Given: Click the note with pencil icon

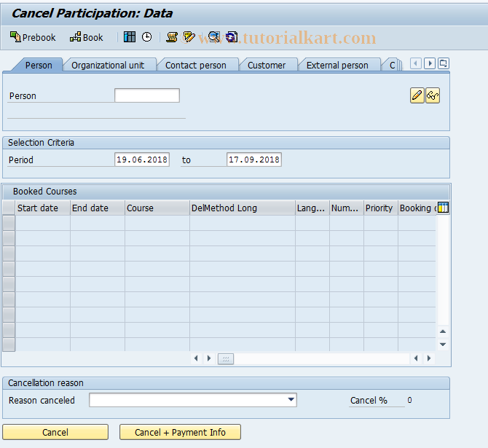Looking at the screenshot, I should tap(189, 37).
